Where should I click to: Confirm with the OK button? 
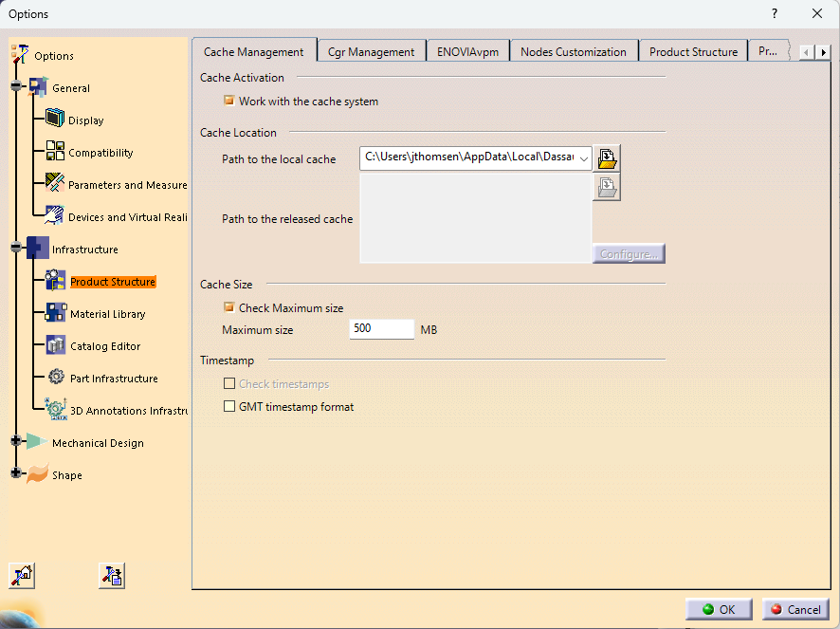[719, 609]
